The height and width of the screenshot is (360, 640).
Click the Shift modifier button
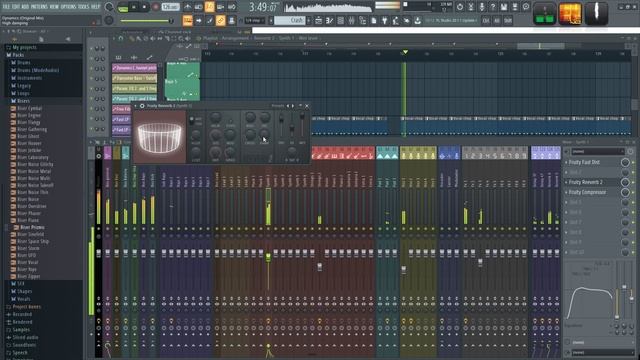coord(508,20)
